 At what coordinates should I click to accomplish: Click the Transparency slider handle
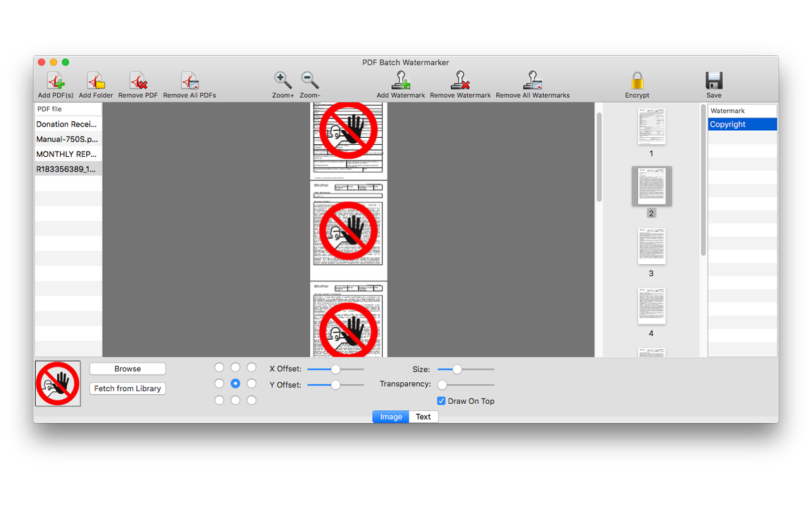tap(442, 385)
